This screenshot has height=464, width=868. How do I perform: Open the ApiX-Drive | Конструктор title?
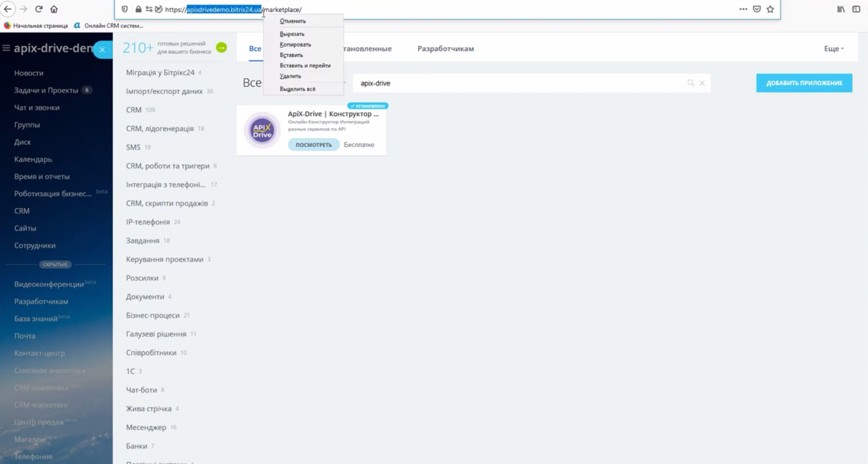(333, 114)
